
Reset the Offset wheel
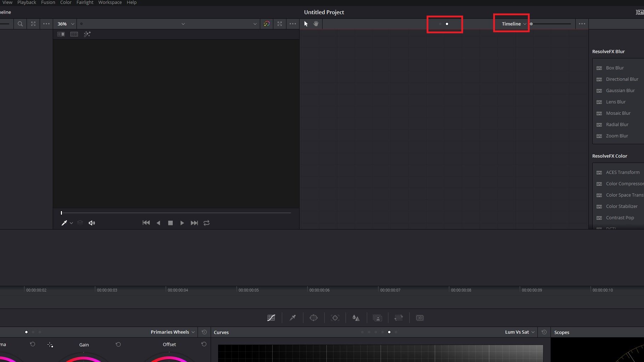[204, 344]
